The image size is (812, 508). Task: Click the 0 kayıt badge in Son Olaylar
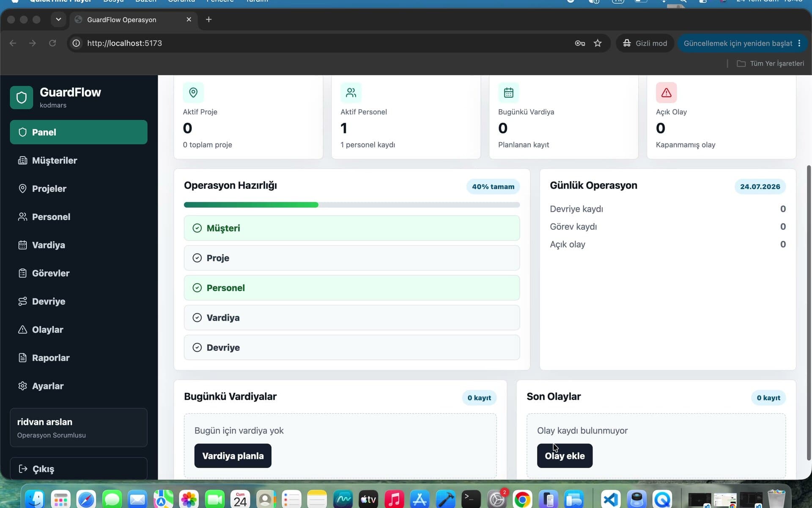pos(768,398)
